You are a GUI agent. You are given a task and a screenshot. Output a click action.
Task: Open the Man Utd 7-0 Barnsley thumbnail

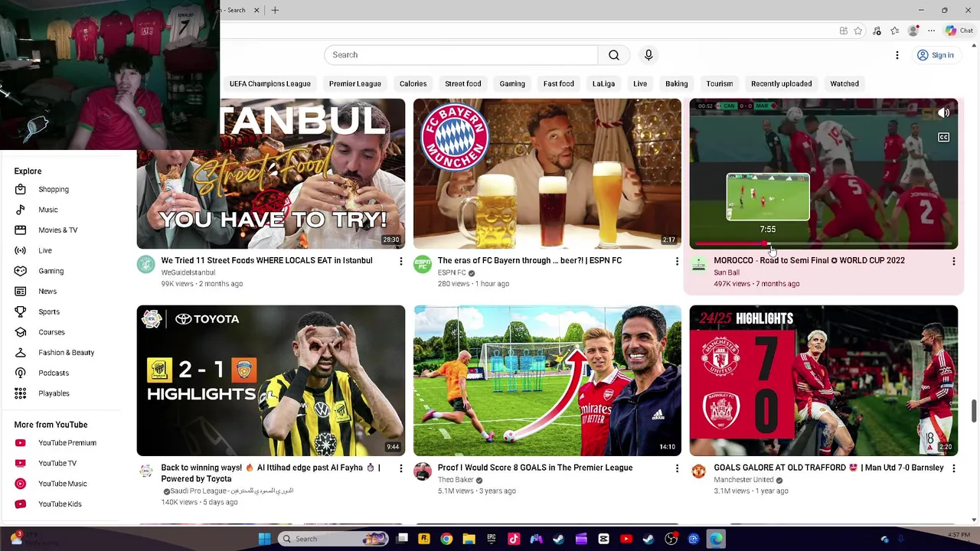pos(824,380)
